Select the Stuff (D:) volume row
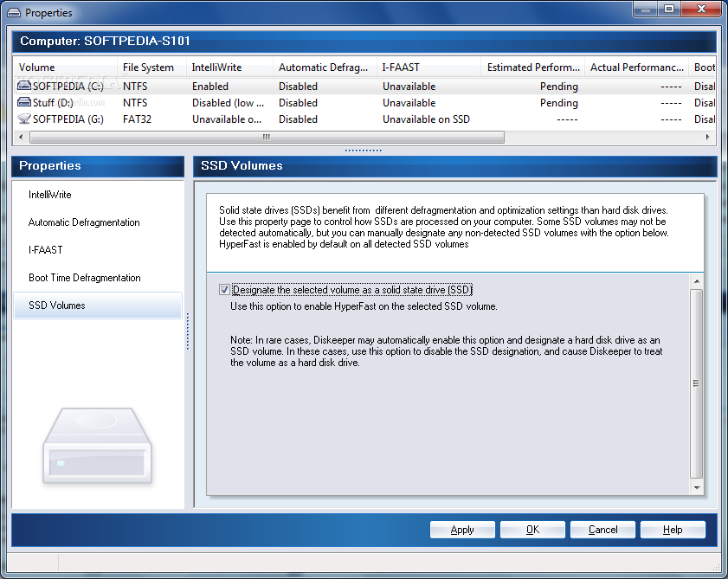728x579 pixels. click(364, 102)
